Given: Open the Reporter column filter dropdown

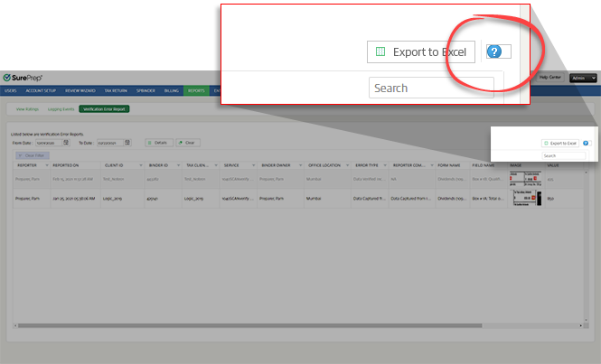Looking at the screenshot, I should pos(46,165).
